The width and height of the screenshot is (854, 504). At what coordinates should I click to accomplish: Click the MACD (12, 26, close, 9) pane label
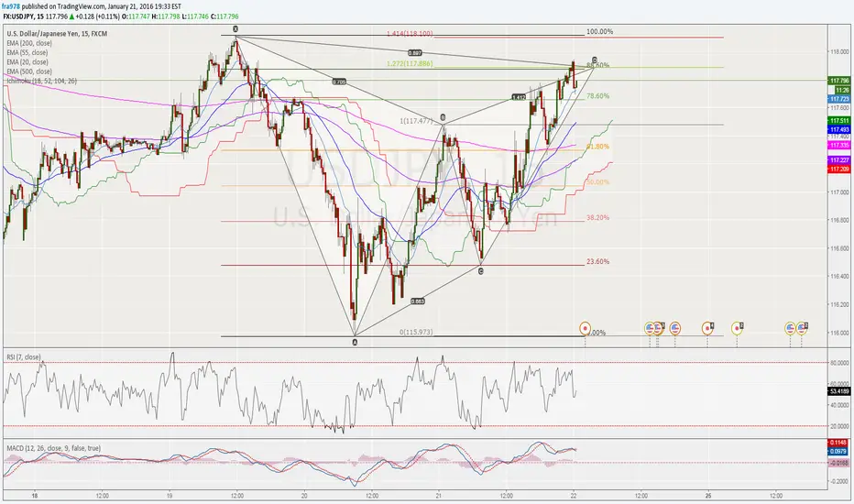pos(53,448)
